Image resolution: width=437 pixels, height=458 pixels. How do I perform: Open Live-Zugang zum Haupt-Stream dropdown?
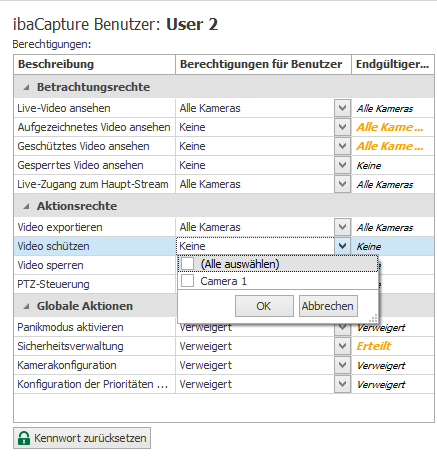click(x=342, y=184)
